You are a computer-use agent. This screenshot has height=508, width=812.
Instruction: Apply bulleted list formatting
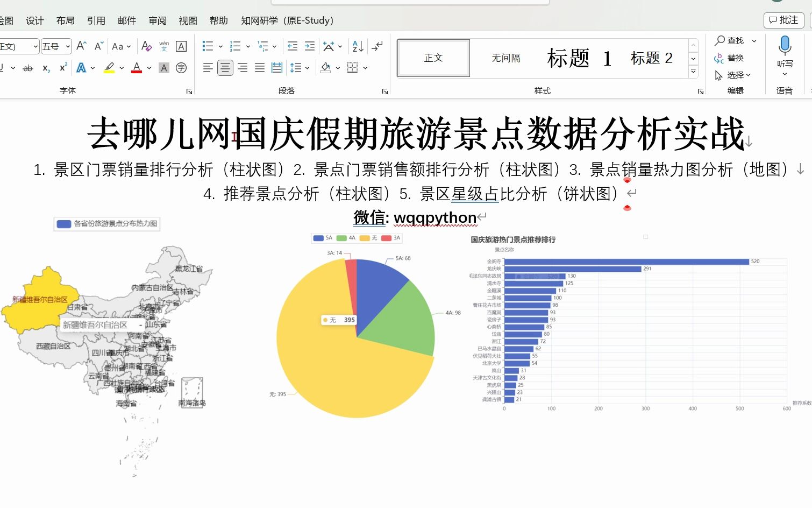(208, 46)
